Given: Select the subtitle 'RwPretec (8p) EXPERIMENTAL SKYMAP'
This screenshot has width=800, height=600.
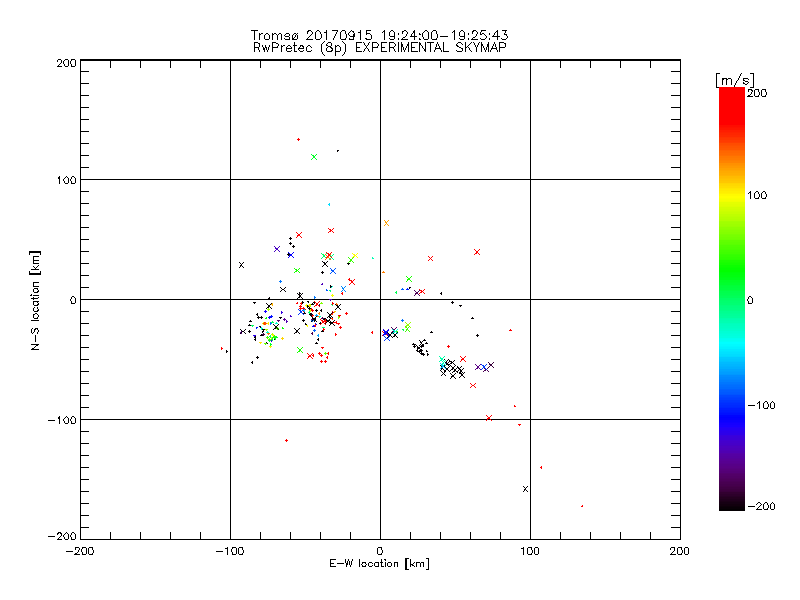Looking at the screenshot, I should (x=379, y=47).
